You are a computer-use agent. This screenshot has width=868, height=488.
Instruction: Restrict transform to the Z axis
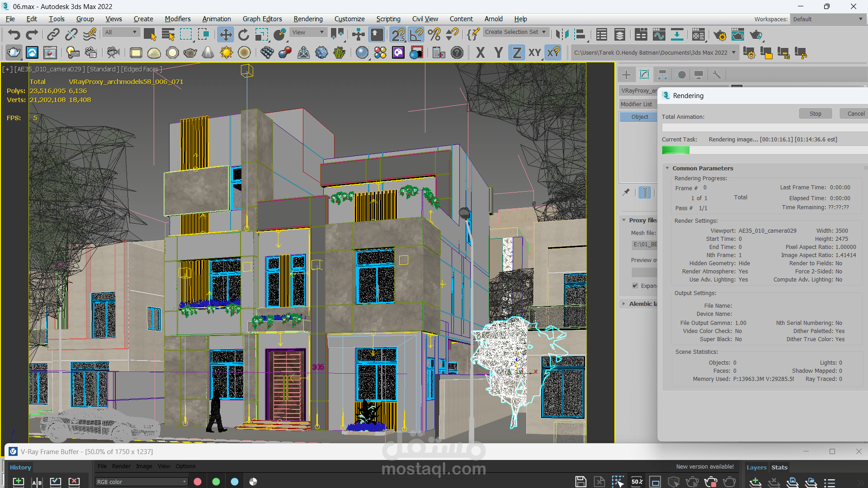516,53
